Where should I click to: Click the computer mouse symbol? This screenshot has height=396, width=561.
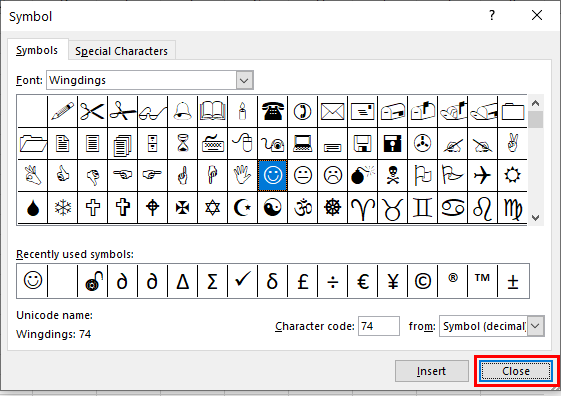243,144
